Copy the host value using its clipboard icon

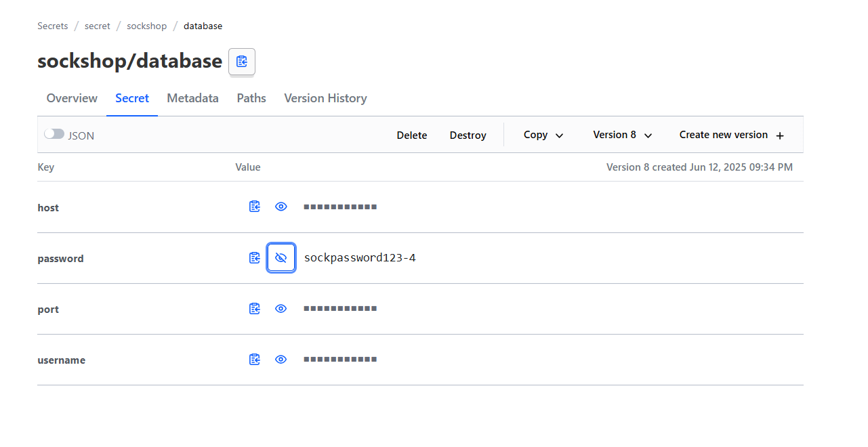pyautogui.click(x=254, y=207)
